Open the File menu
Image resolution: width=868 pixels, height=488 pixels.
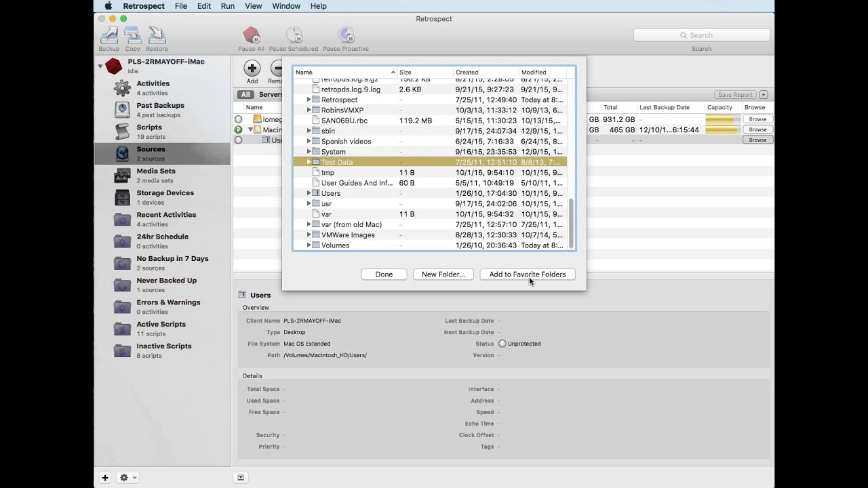click(x=181, y=6)
